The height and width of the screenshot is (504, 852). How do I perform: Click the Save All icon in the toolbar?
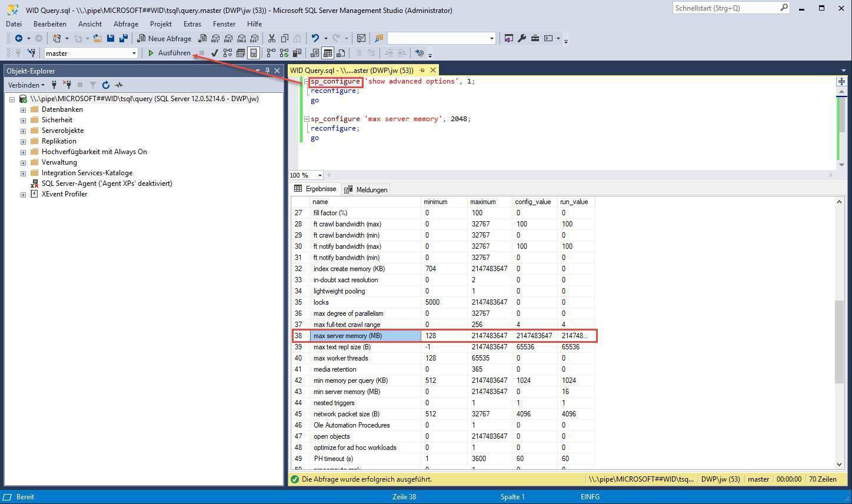click(x=123, y=38)
